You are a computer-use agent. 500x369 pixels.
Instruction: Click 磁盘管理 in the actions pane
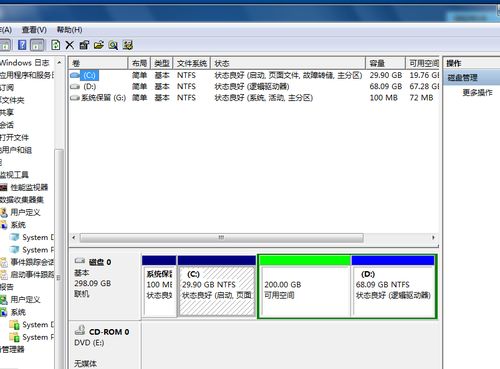471,78
